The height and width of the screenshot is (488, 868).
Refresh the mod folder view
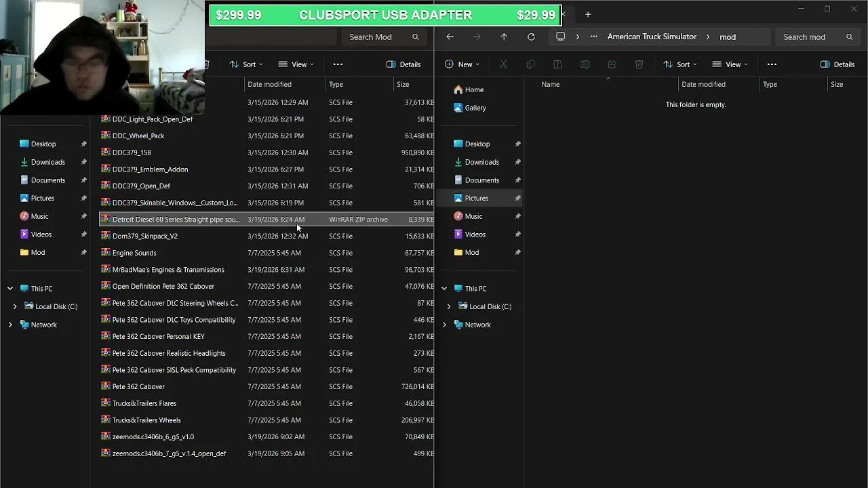[531, 37]
